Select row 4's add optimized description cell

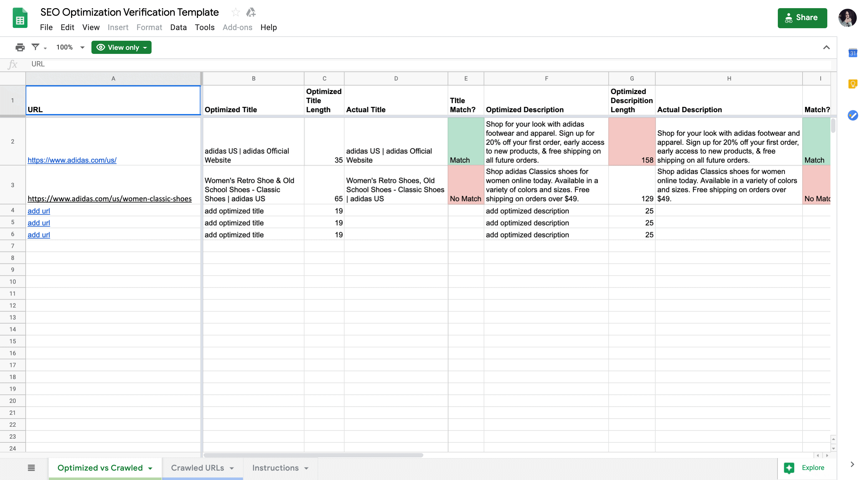546,211
